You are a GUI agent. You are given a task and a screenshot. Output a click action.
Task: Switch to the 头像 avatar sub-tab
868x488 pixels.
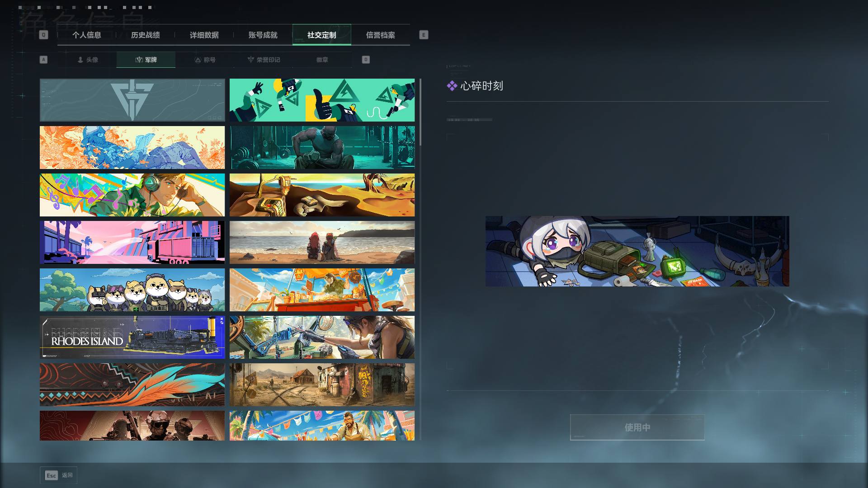pyautogui.click(x=87, y=60)
